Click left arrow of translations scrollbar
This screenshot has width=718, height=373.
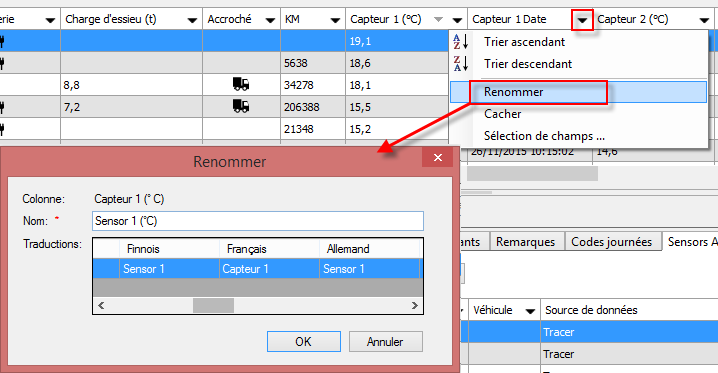click(x=101, y=305)
